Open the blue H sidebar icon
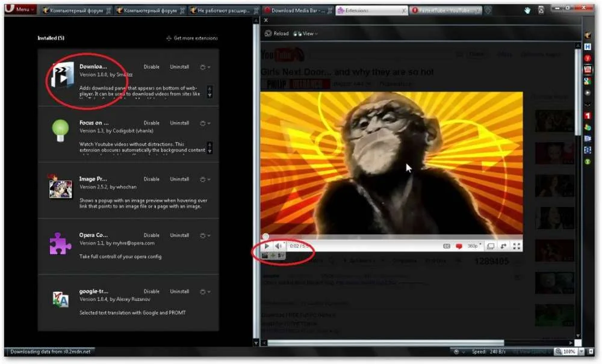 coord(588,47)
